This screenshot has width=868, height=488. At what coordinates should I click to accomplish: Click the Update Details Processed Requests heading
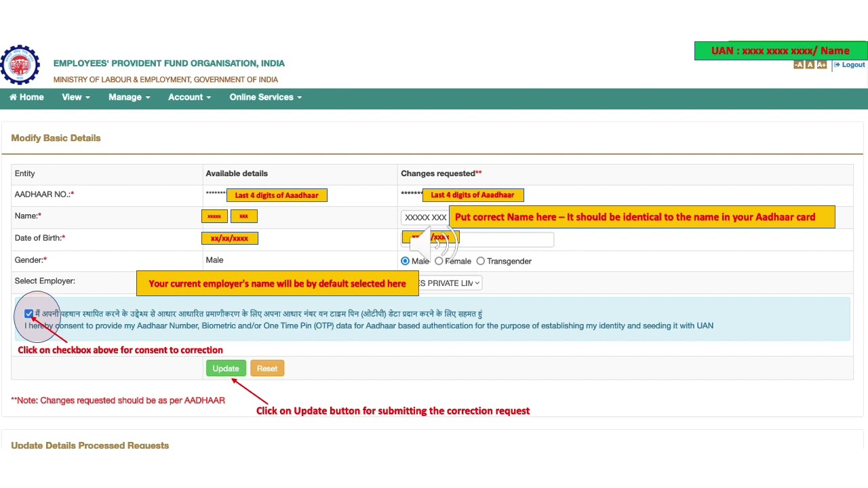click(x=90, y=445)
